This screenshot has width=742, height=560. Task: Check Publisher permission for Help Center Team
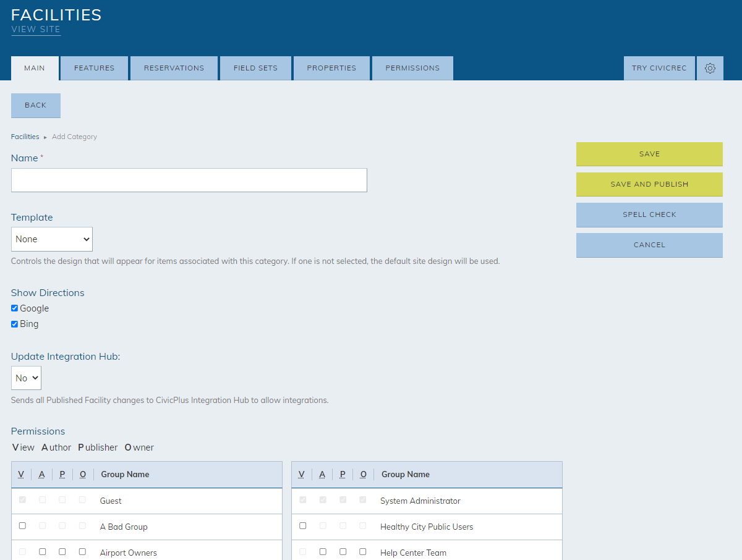(x=343, y=552)
